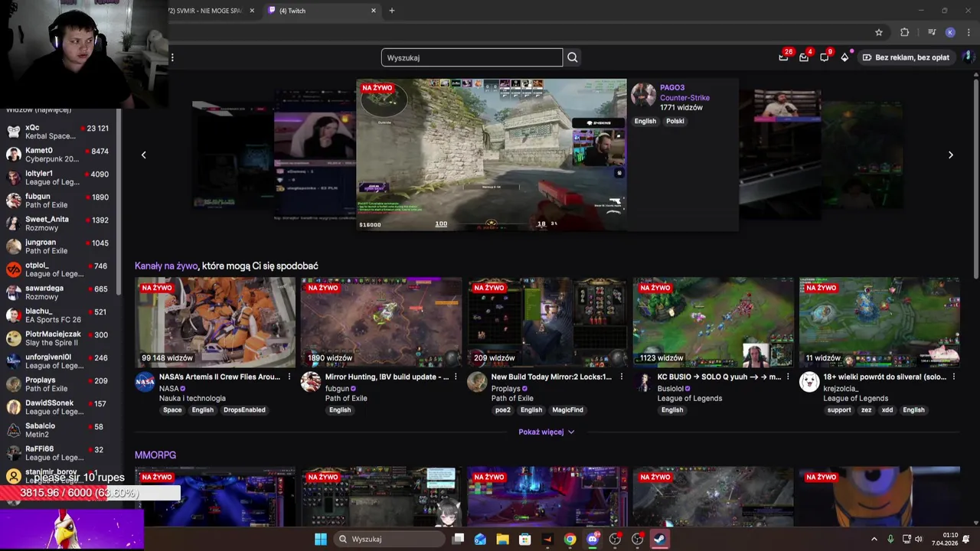
Task: Open options for New Build Today stream card
Action: (x=621, y=377)
